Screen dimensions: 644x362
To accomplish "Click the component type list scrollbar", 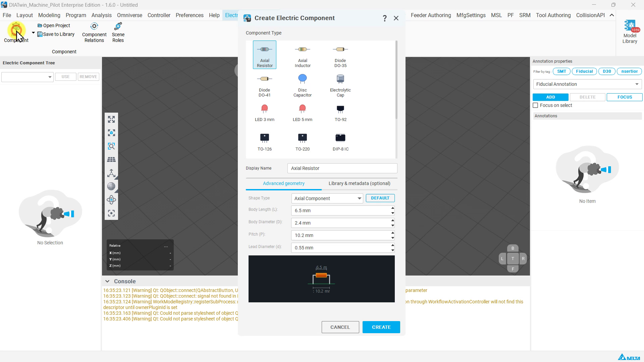I will tap(396, 80).
